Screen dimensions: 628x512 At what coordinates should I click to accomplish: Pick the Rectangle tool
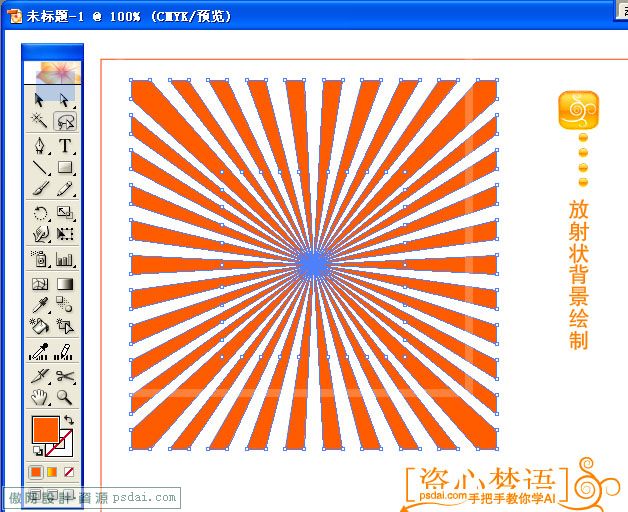pyautogui.click(x=65, y=167)
